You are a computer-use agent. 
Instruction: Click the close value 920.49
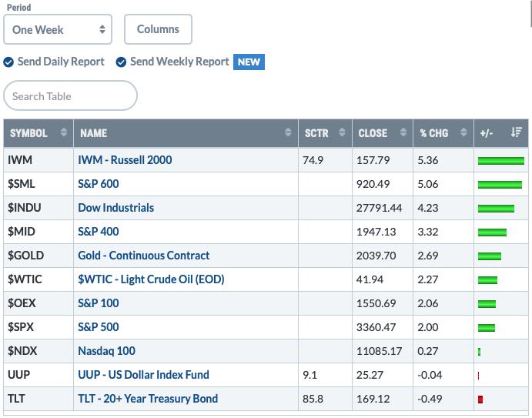click(x=373, y=184)
